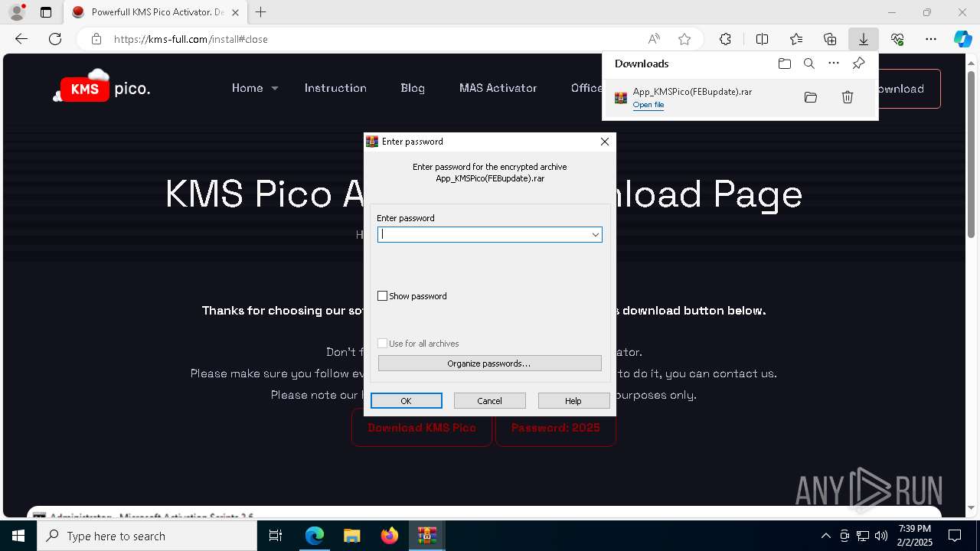The height and width of the screenshot is (551, 980).
Task: Open the Extensions puzzle icon
Action: (x=725, y=39)
